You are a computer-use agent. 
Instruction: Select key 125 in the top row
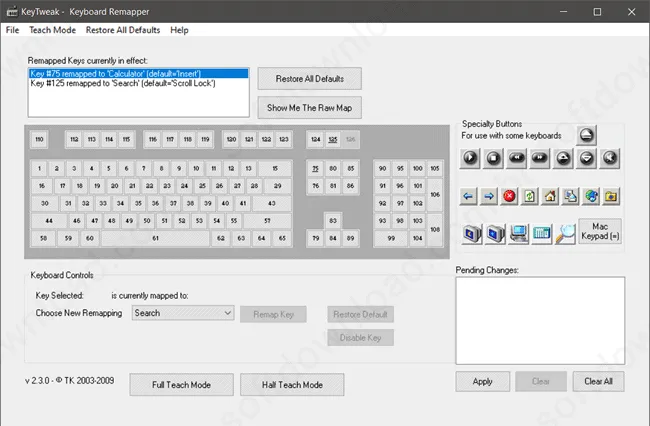point(333,140)
